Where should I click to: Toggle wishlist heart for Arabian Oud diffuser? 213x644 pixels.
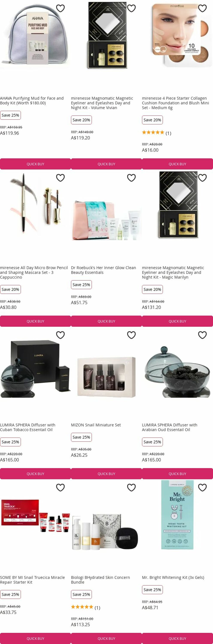click(x=202, y=335)
